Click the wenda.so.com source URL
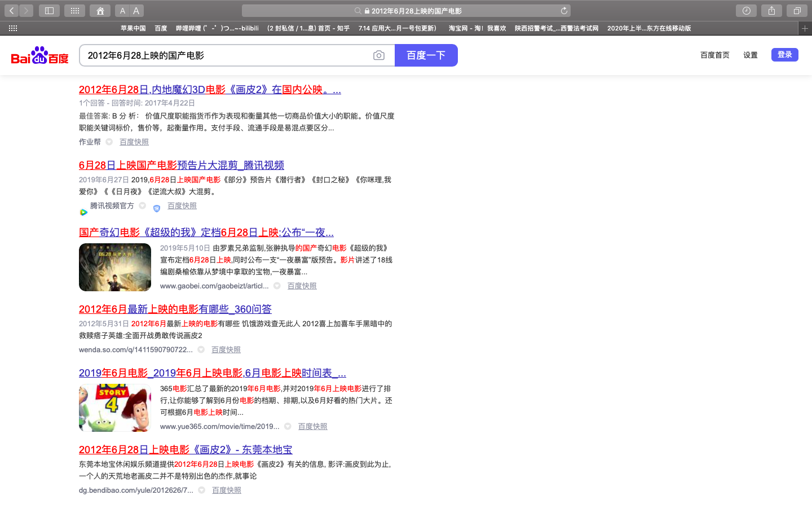 pyautogui.click(x=136, y=349)
